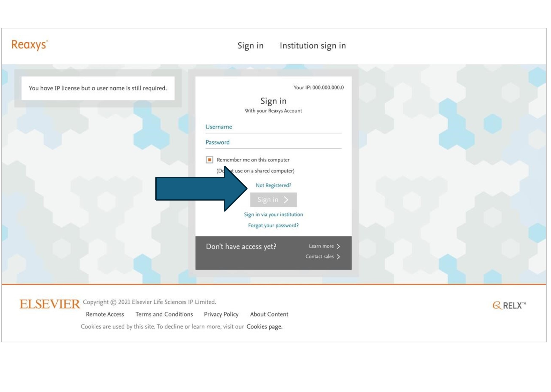
Task: Switch to the Institution sign in tab
Action: pos(312,45)
